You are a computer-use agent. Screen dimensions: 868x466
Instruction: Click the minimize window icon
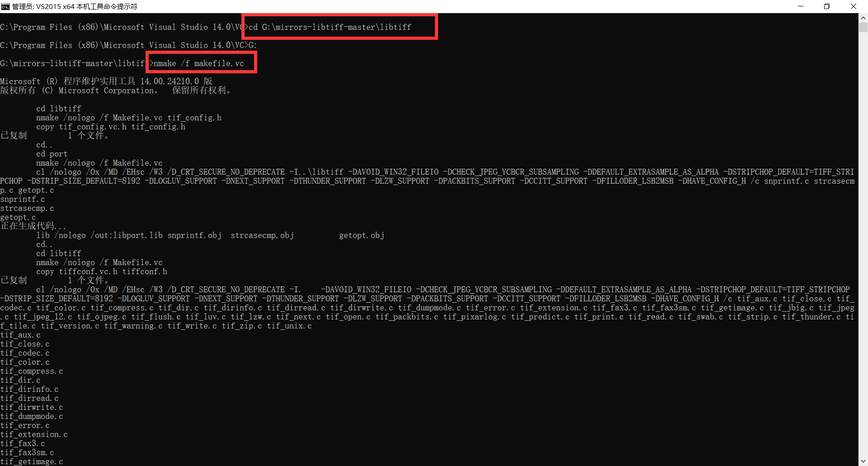(801, 6)
